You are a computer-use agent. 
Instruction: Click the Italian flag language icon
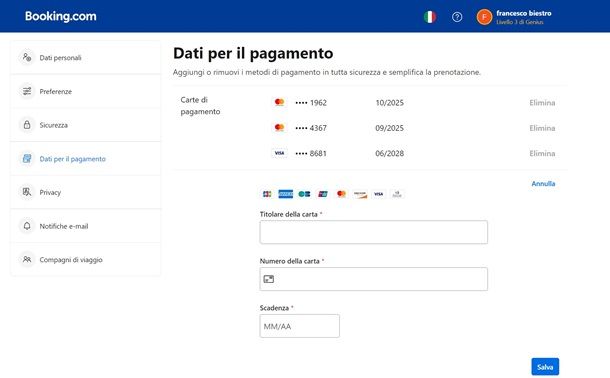coord(429,17)
